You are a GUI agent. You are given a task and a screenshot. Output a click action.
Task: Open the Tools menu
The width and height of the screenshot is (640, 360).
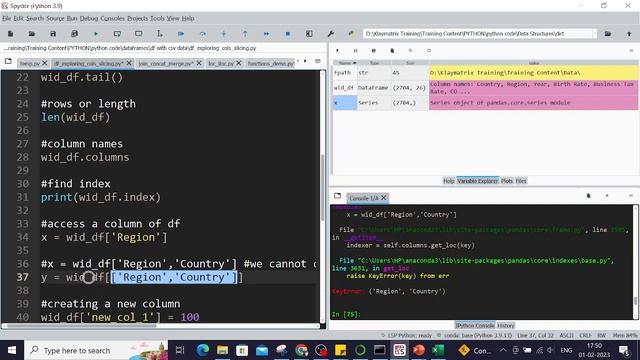click(x=157, y=18)
